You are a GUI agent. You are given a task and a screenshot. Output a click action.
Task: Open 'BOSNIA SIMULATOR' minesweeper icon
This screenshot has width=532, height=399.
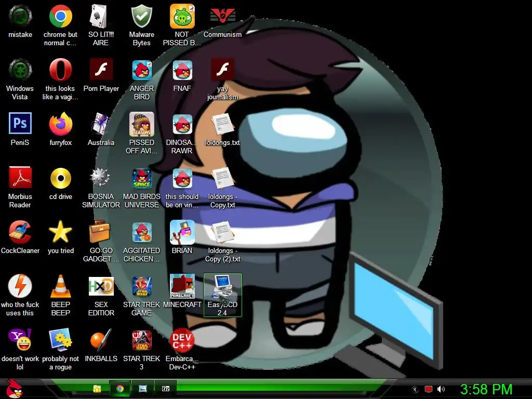[x=100, y=177]
